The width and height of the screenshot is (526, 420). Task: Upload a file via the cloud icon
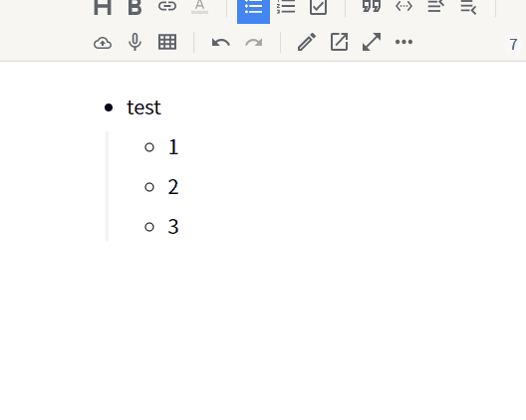coord(103,42)
